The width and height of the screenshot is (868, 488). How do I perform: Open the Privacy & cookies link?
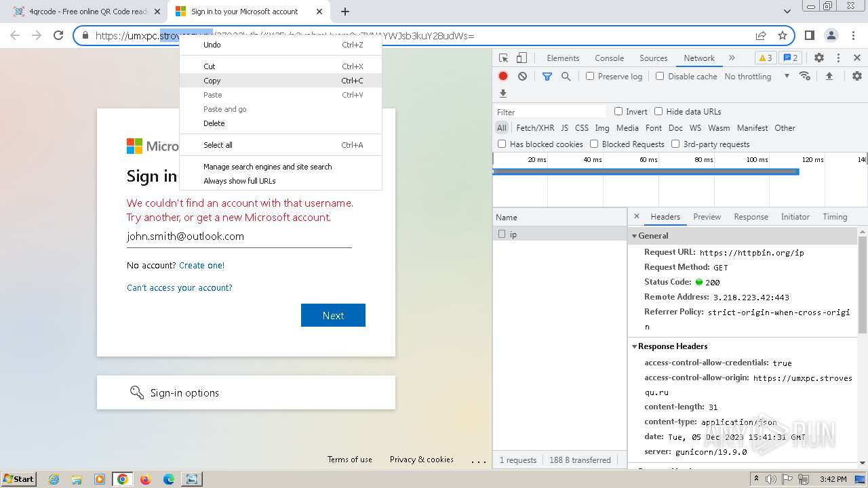point(422,460)
